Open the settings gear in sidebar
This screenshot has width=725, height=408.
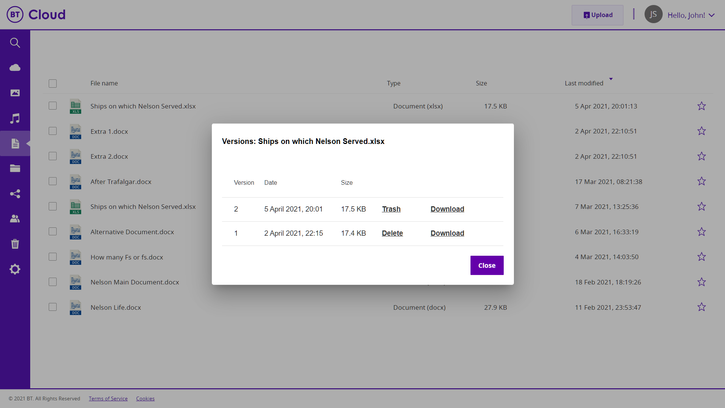[x=15, y=269]
